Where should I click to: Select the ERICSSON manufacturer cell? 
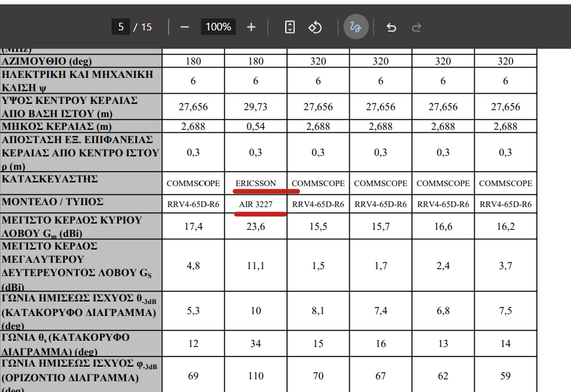click(255, 183)
